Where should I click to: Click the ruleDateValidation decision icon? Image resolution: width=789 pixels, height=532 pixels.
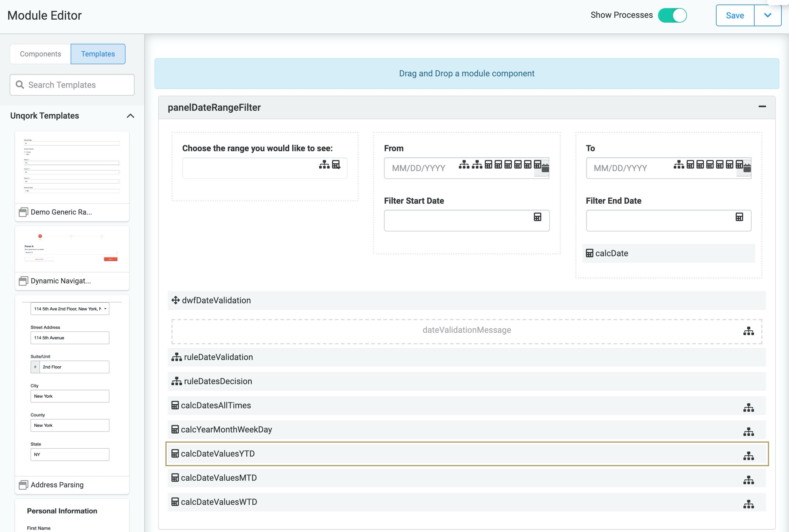pyautogui.click(x=177, y=357)
